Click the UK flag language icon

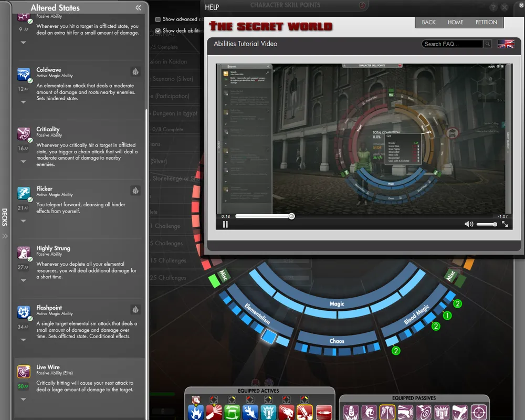[506, 44]
